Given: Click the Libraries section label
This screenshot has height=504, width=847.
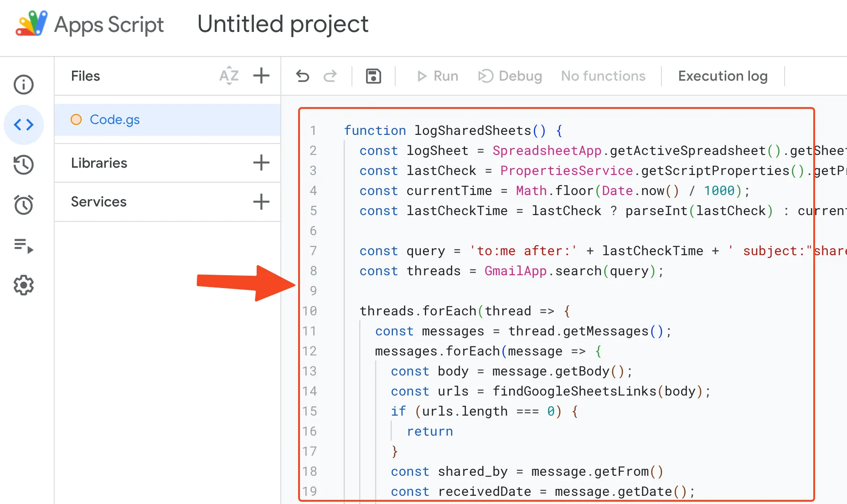Looking at the screenshot, I should click(x=99, y=163).
